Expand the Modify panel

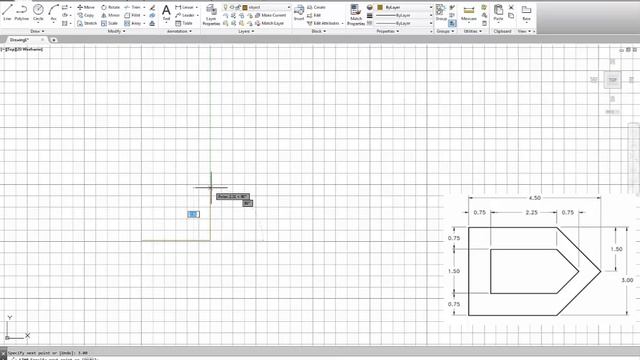[116, 31]
